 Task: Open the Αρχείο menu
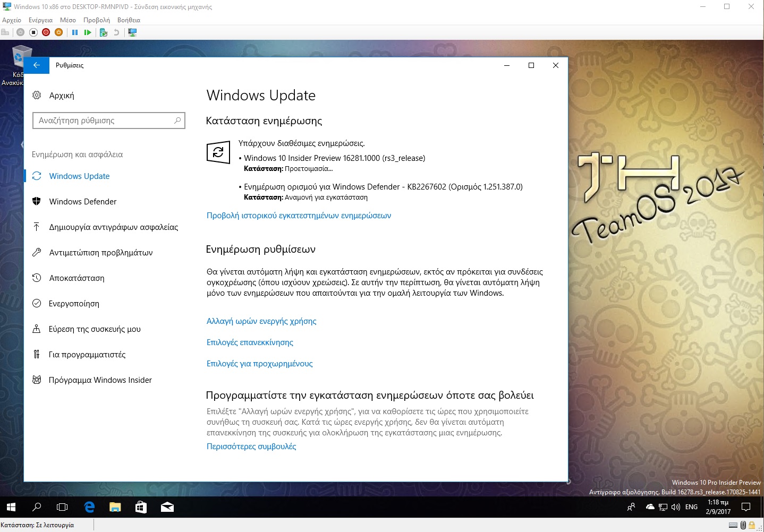point(12,20)
